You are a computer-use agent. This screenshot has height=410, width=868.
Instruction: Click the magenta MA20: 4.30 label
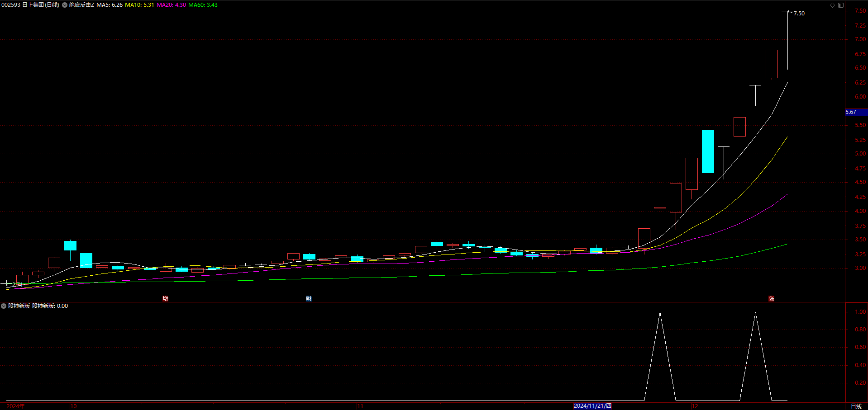point(171,5)
